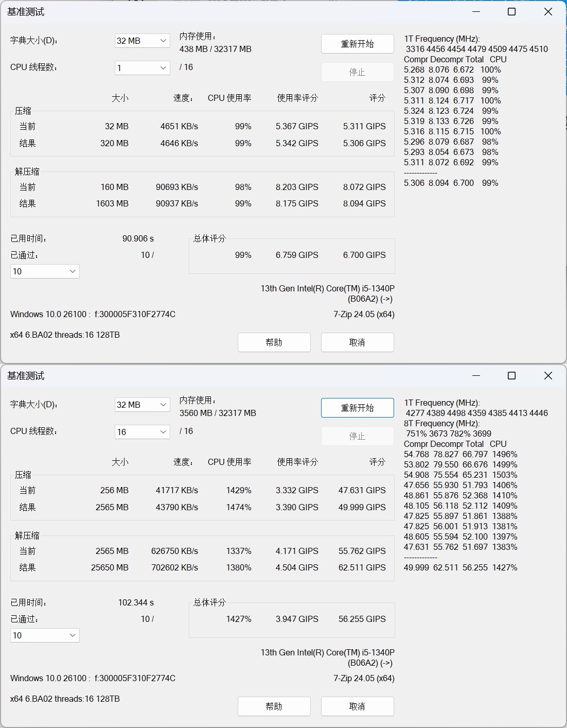Close the lower benchmark window

click(x=548, y=375)
